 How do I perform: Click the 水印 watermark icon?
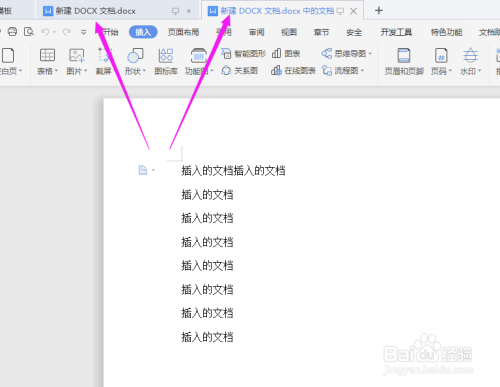tap(470, 55)
